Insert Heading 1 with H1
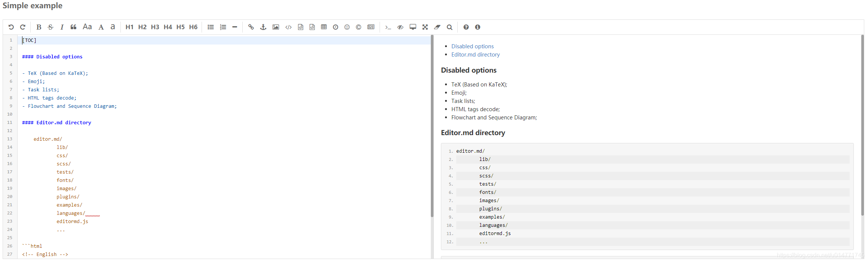 [x=129, y=27]
